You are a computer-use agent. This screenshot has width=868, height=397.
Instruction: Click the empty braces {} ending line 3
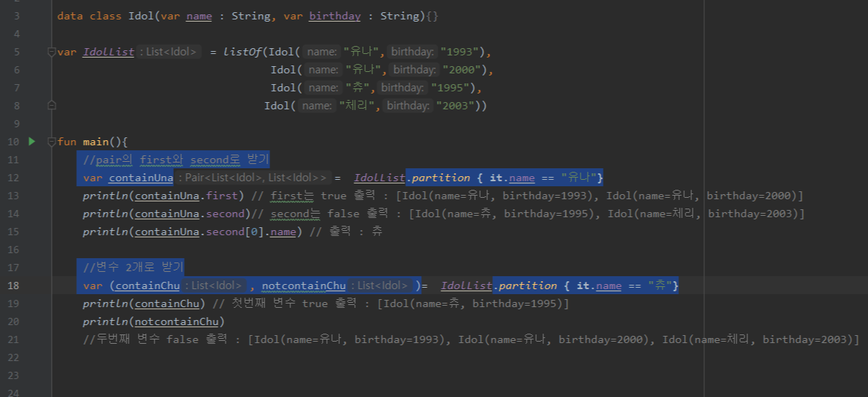tap(431, 16)
